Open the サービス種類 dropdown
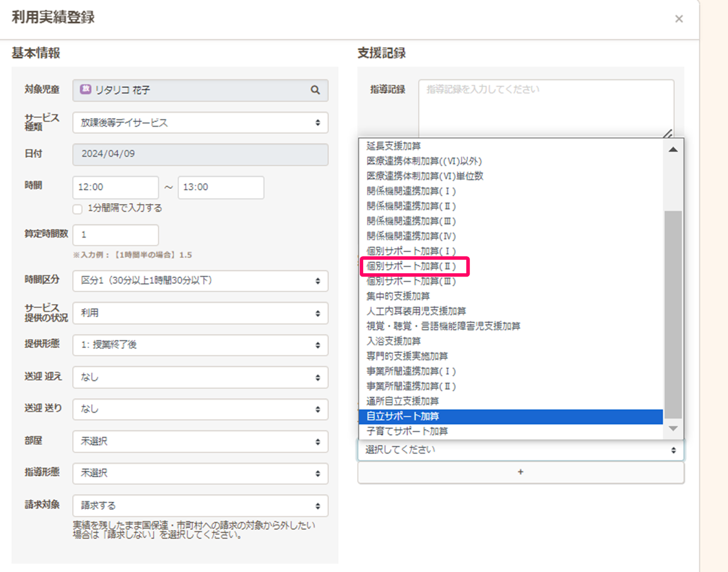 coord(200,123)
